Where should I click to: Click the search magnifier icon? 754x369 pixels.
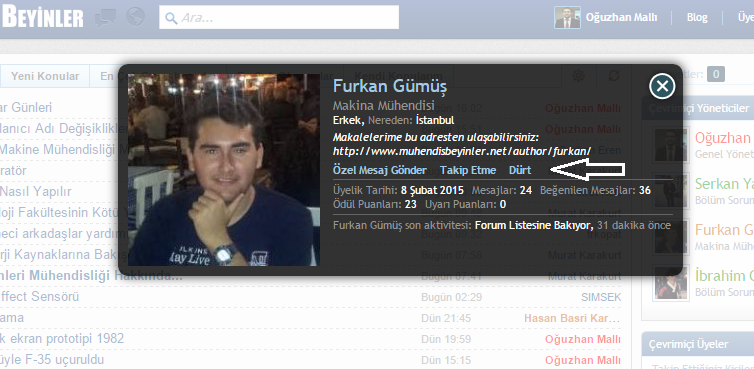pos(171,18)
